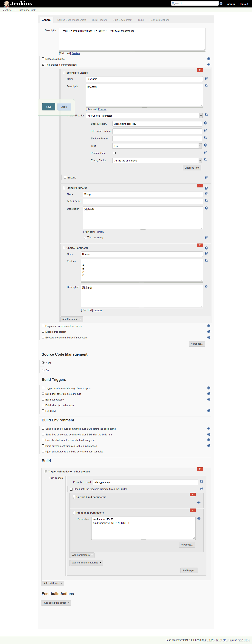Viewport: 252px width, 644px height.
Task: Toggle Discard old builds checkbox
Action: click(43, 59)
